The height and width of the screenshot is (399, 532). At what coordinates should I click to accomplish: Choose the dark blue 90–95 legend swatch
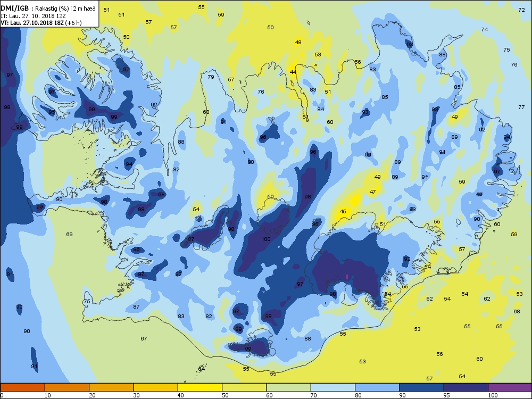point(422,387)
